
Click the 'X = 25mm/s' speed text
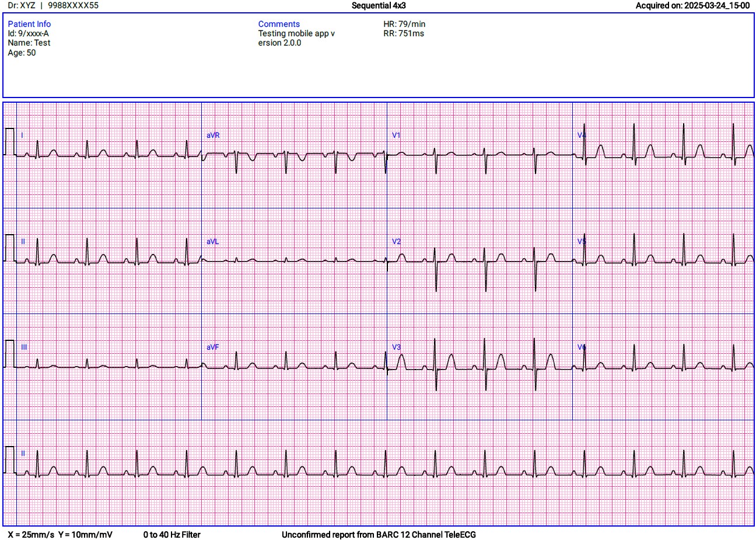pyautogui.click(x=31, y=534)
